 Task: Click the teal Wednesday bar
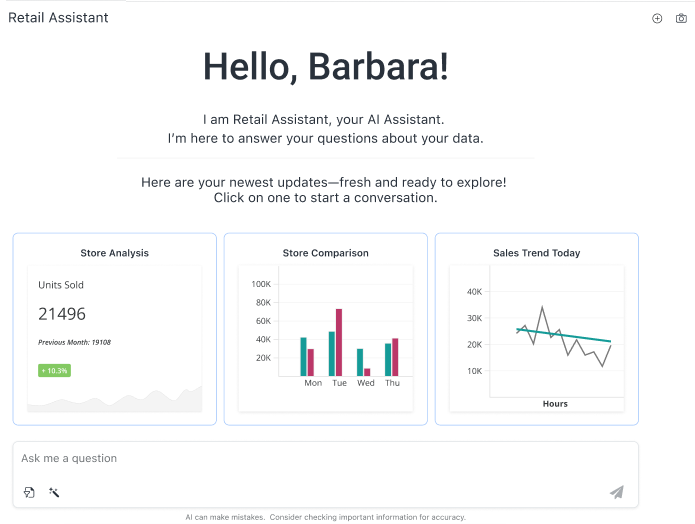coord(360,362)
